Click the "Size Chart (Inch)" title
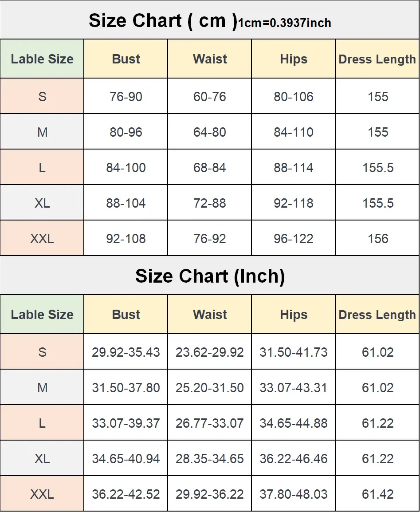The width and height of the screenshot is (420, 512). (210, 276)
